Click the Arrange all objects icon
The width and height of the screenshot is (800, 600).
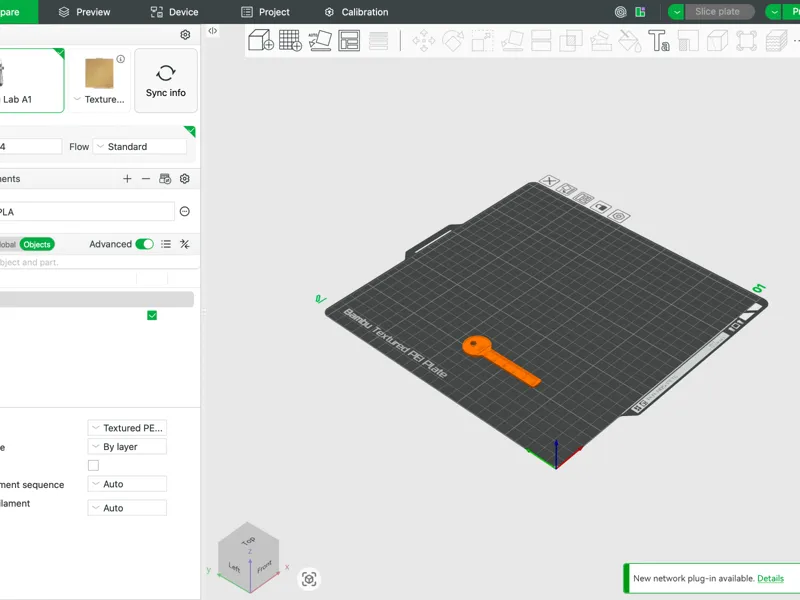349,40
